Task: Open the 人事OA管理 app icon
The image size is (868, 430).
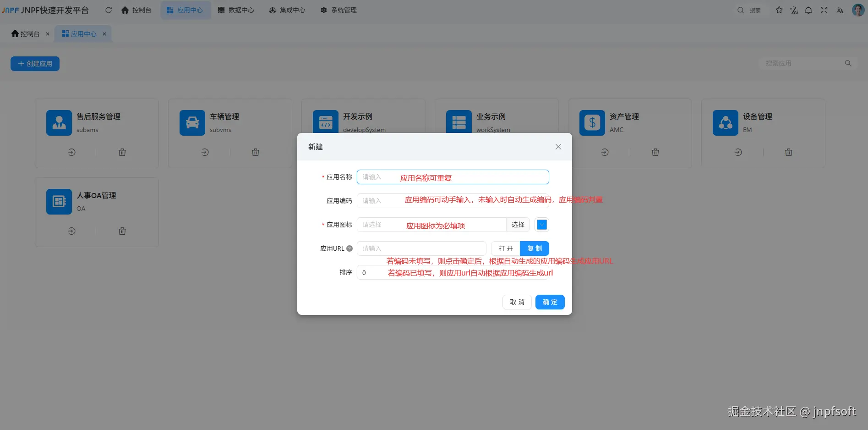Action: pos(59,202)
